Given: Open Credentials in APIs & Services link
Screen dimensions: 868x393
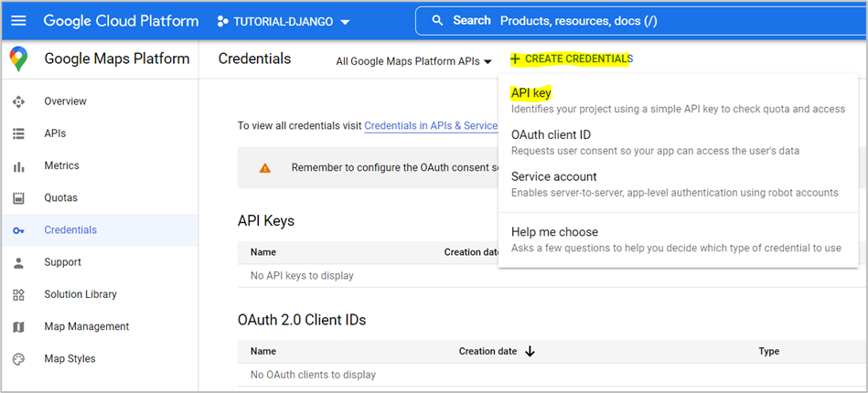Looking at the screenshot, I should coord(431,125).
